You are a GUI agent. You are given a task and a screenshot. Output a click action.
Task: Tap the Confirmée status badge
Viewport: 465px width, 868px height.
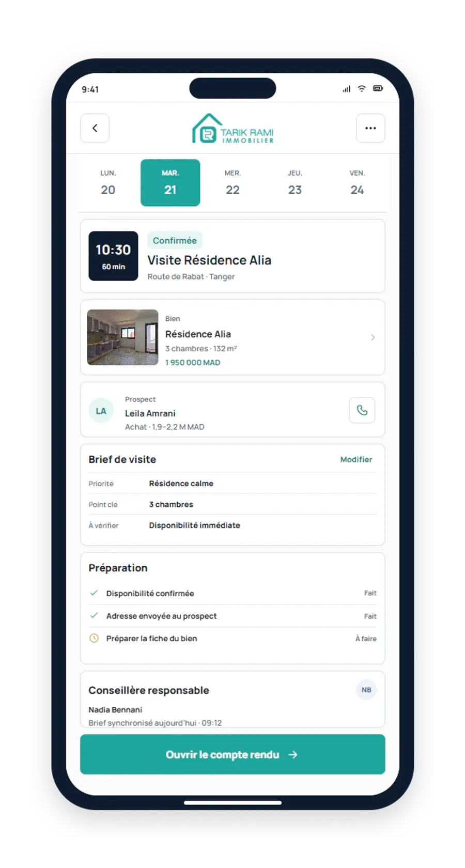tap(175, 240)
